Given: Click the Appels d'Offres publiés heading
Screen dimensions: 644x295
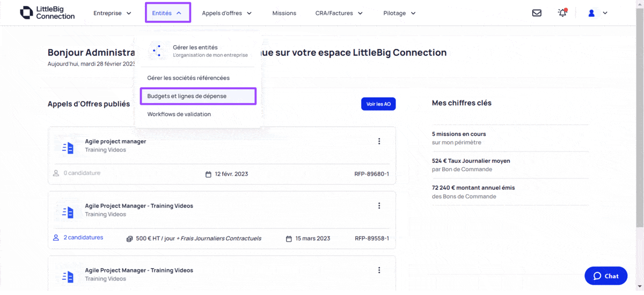Looking at the screenshot, I should (89, 104).
